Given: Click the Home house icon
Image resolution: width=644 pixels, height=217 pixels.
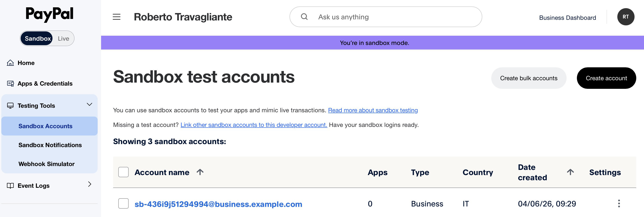Looking at the screenshot, I should [10, 63].
